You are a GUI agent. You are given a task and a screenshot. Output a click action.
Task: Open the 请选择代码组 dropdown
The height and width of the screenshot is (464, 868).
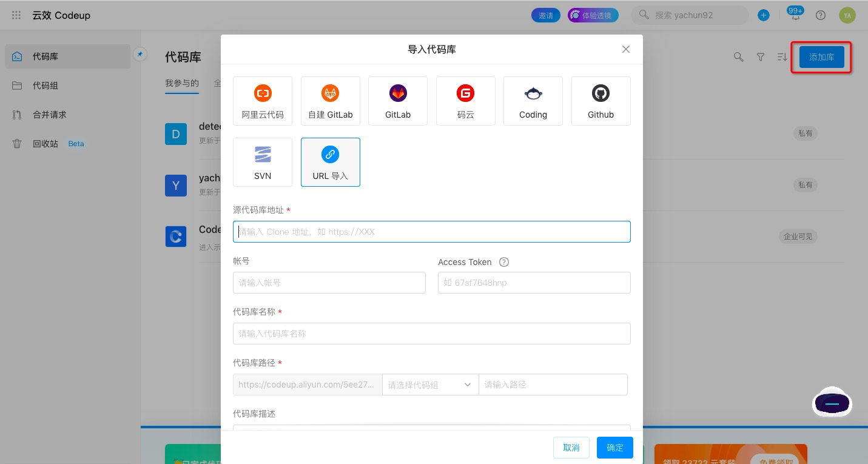point(430,384)
